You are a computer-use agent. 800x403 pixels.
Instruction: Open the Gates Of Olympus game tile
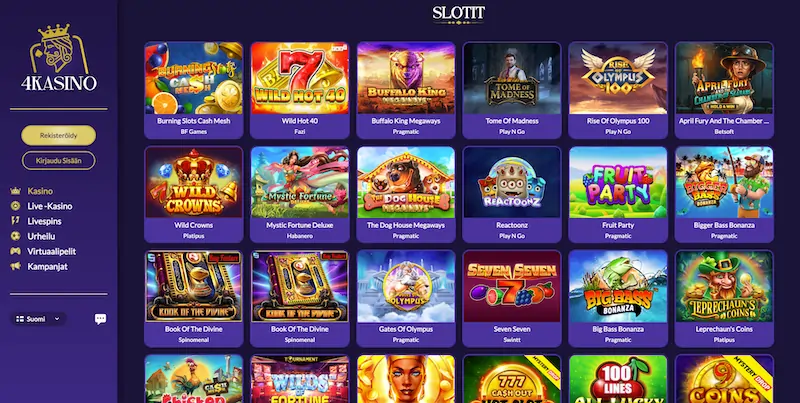coord(406,286)
